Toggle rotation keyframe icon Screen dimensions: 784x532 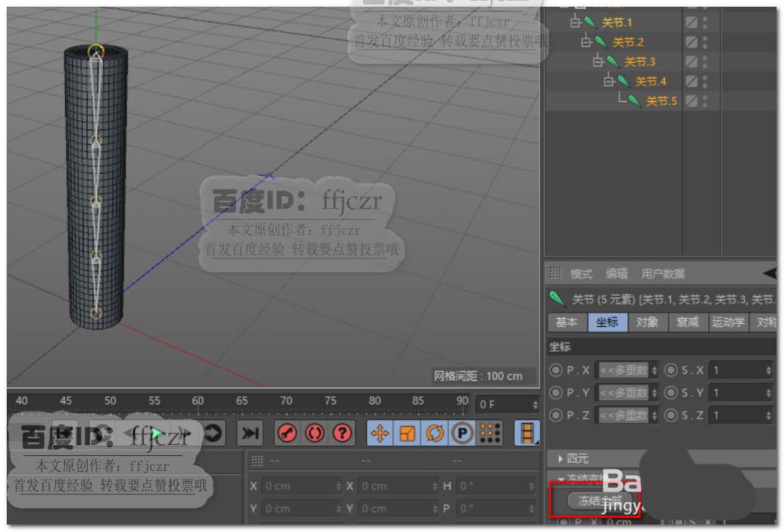pos(434,433)
